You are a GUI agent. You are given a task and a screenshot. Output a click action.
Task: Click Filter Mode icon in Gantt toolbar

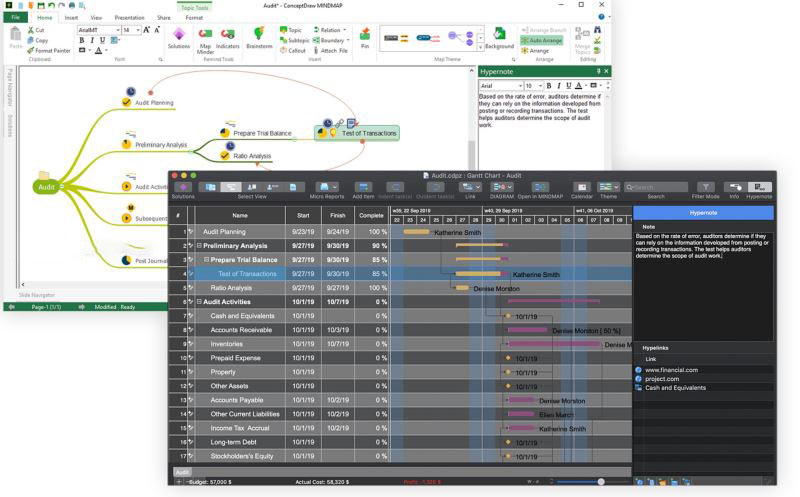tap(706, 187)
